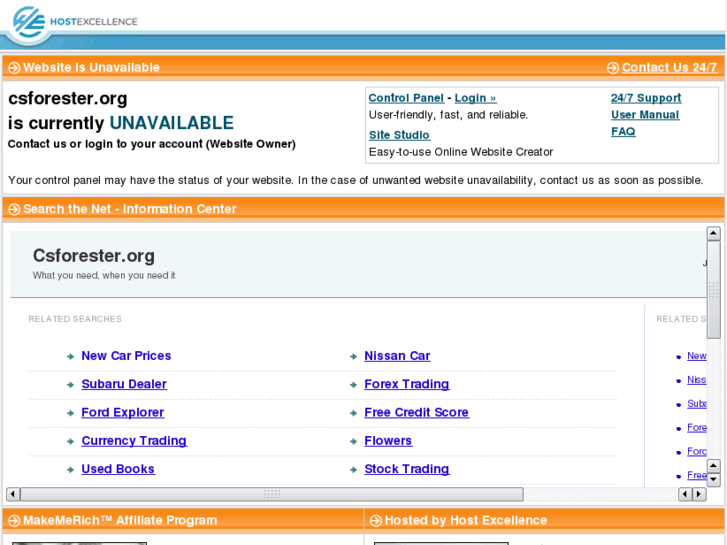Open the FAQ link
The height and width of the screenshot is (545, 727).
point(623,131)
